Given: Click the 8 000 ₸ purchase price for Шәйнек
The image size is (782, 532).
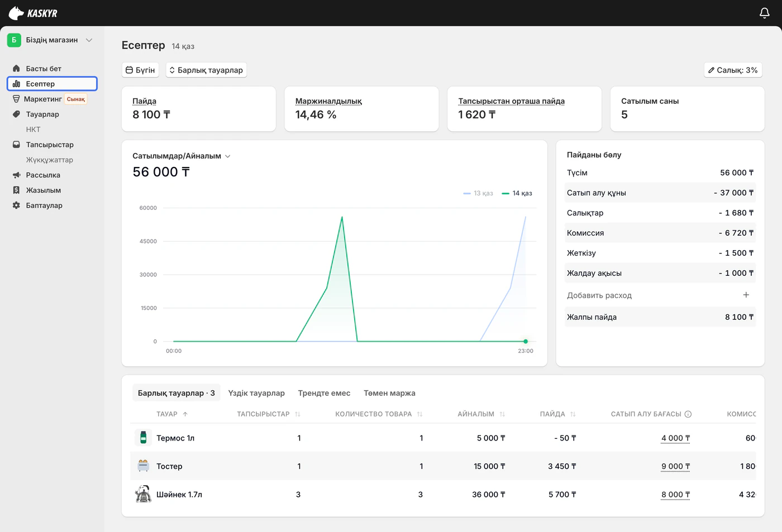Looking at the screenshot, I should (x=675, y=495).
